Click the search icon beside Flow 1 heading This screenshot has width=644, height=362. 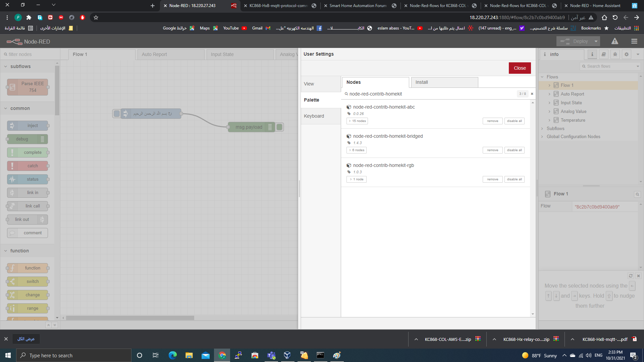637,194
